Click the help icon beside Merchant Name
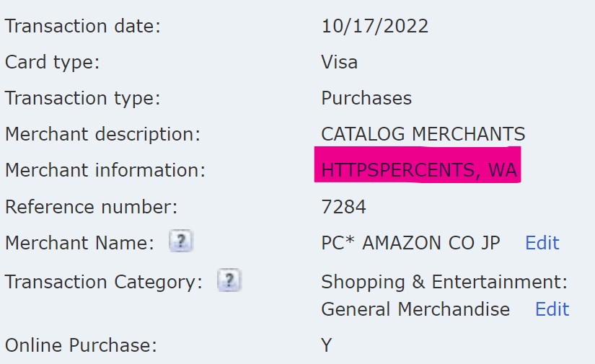Image resolution: width=595 pixels, height=364 pixels. tap(181, 243)
